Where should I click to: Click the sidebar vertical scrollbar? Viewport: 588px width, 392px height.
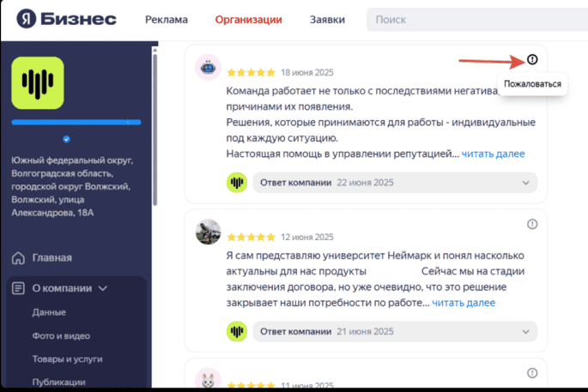coord(155,130)
